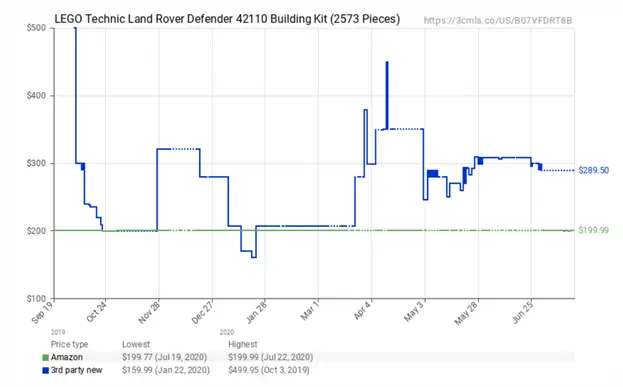This screenshot has height=387, width=623.
Task: Click the green Amazon legend swatch
Action: (46, 358)
